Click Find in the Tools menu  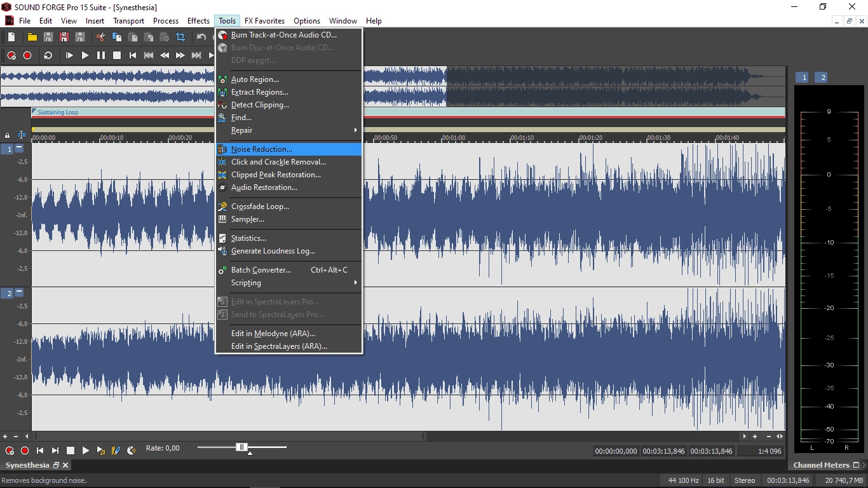(x=289, y=118)
